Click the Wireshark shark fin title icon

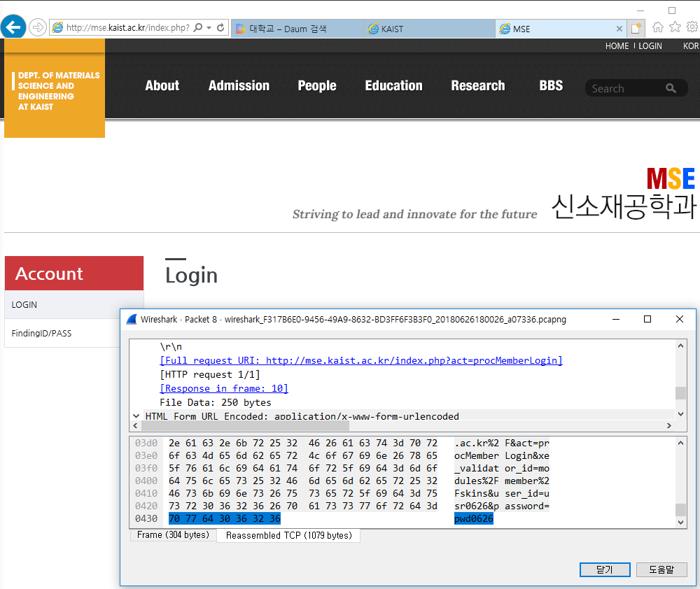click(132, 320)
